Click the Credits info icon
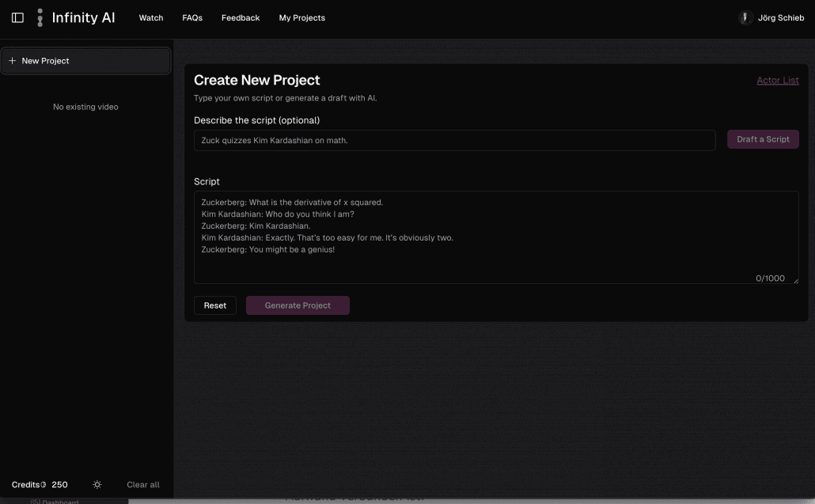The image size is (815, 504). [43, 484]
